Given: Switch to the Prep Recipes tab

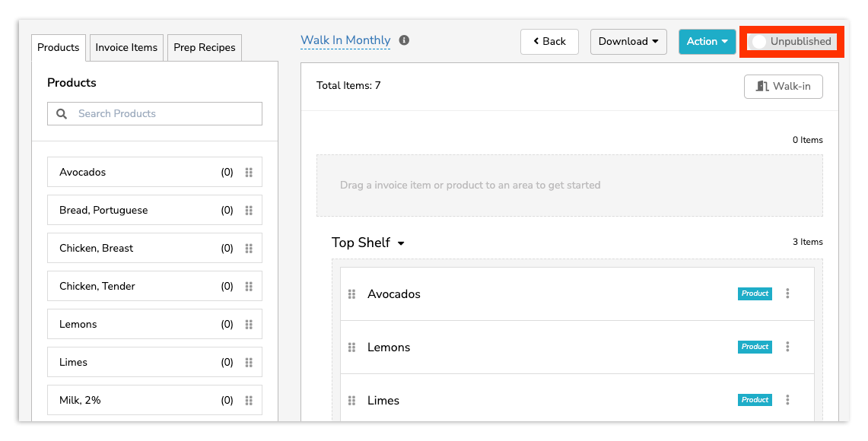Looking at the screenshot, I should (x=205, y=47).
